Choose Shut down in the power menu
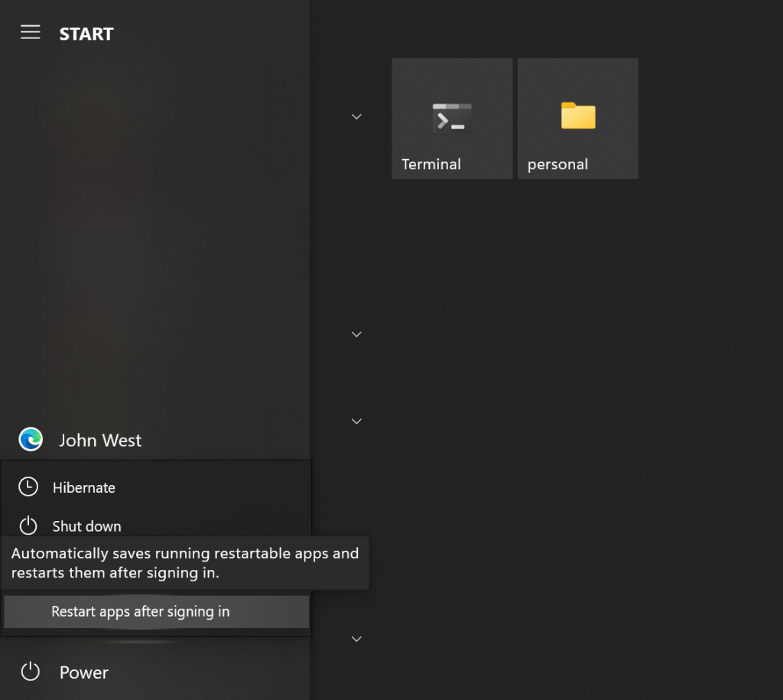The image size is (783, 700). (86, 526)
